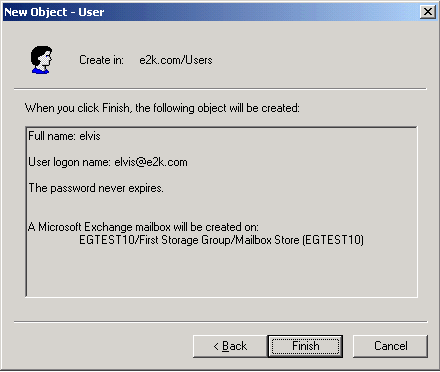Click the separator line under the user icon
This screenshot has height=372, width=440.
[220, 89]
